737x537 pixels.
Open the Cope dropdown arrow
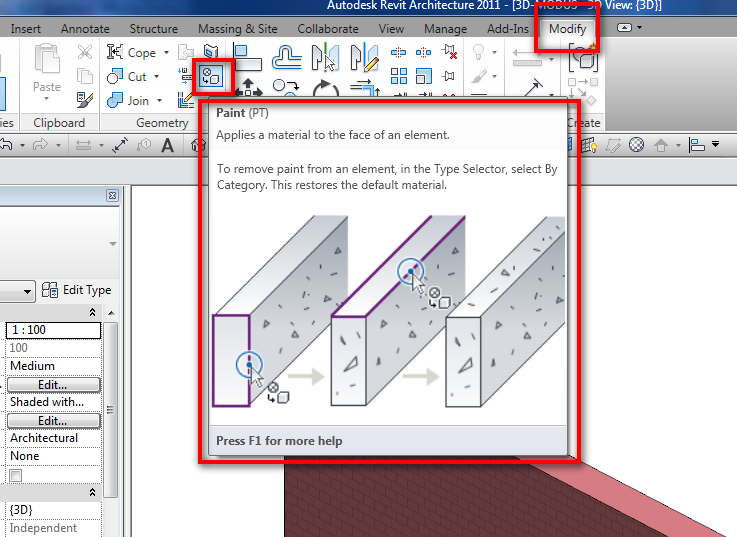(166, 52)
